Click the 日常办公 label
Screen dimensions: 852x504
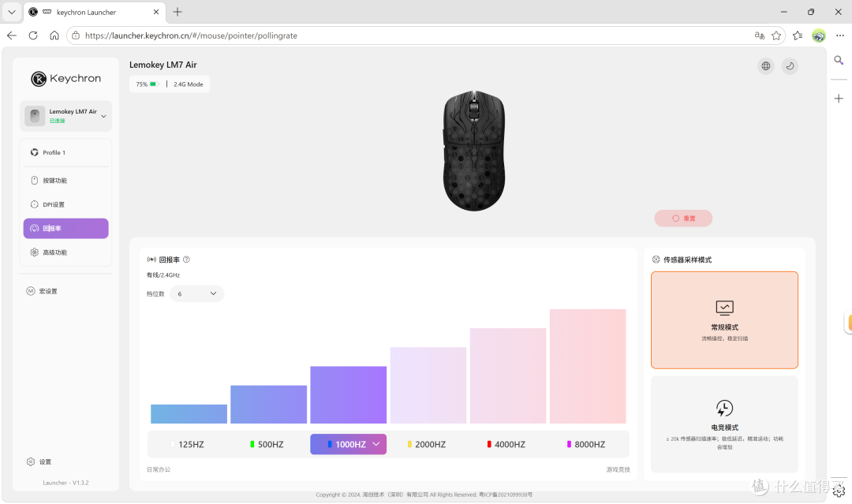(x=159, y=470)
